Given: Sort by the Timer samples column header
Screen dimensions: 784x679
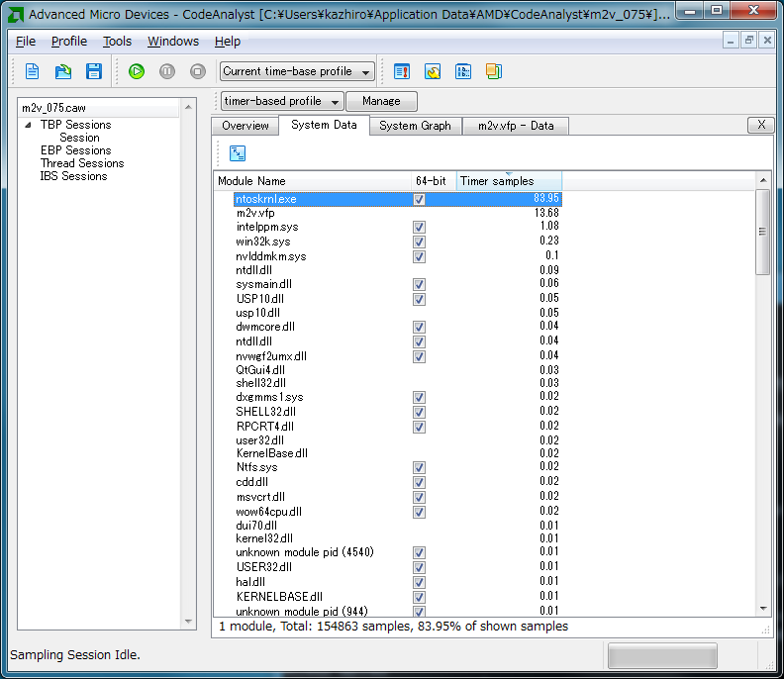Looking at the screenshot, I should click(508, 181).
